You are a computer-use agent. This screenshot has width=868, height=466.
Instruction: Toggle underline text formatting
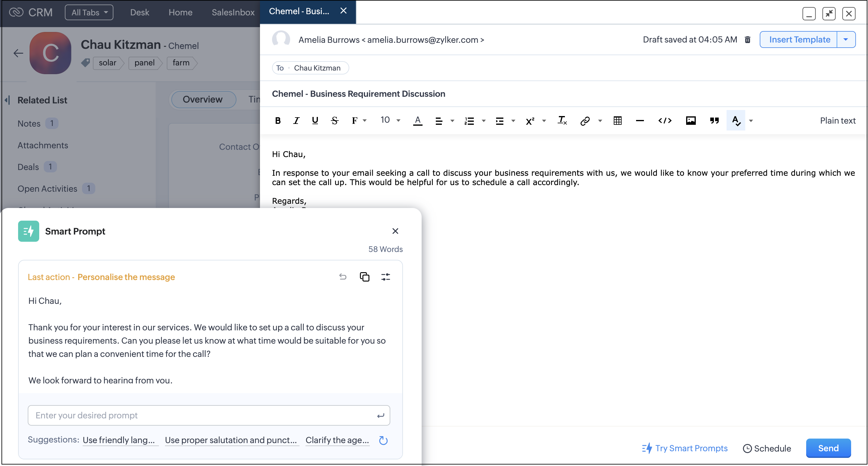pyautogui.click(x=315, y=121)
